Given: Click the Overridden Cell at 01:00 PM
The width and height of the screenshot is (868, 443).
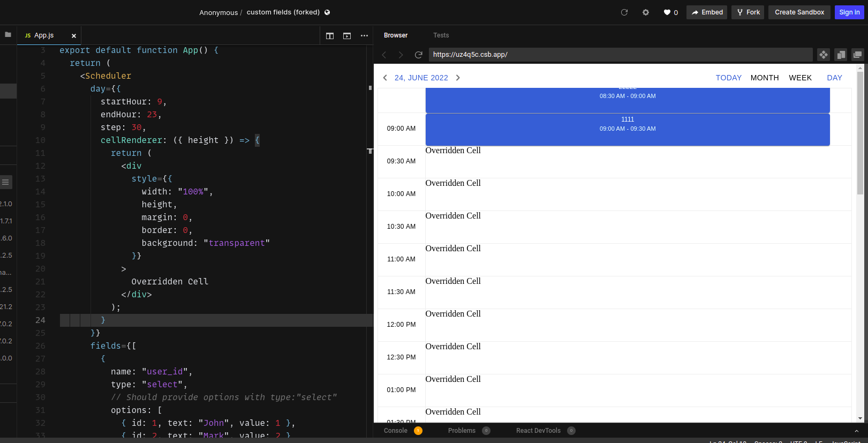Looking at the screenshot, I should (x=638, y=391).
